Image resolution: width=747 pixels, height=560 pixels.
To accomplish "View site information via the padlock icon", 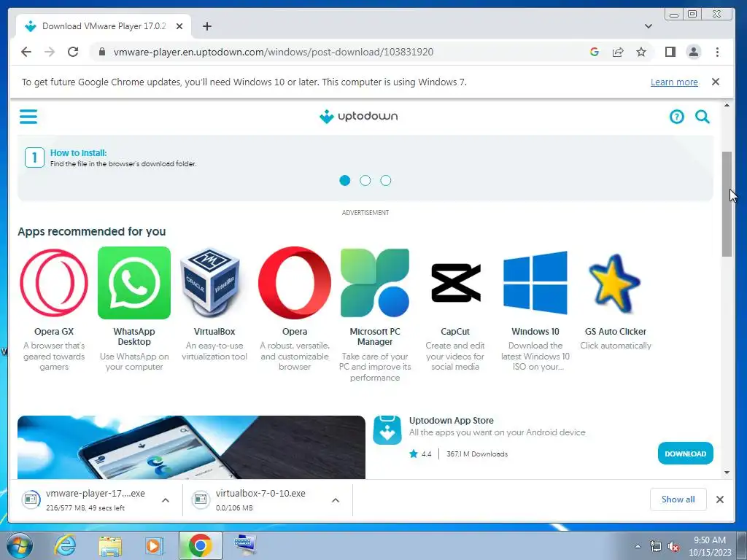I will coord(102,52).
